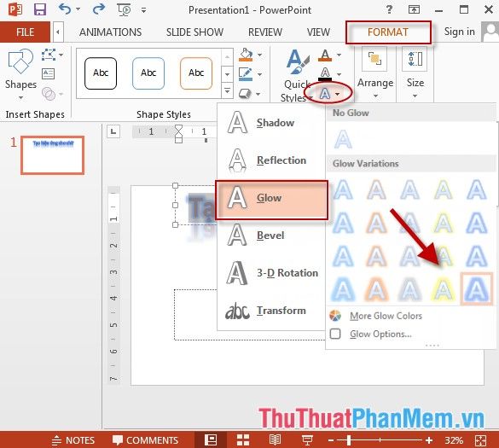Start slideshow from beginning icon
This screenshot has height=448, width=499.
125,9
